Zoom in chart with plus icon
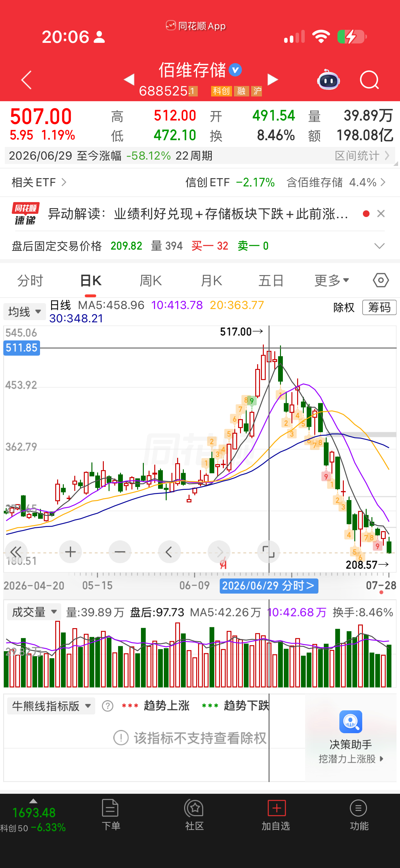 [x=70, y=552]
